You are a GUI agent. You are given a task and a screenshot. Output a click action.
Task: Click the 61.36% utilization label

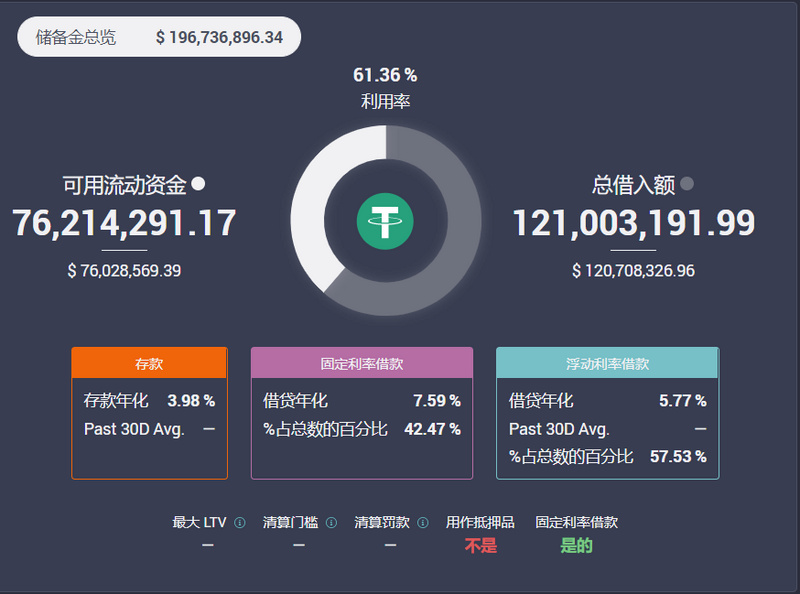tap(388, 73)
